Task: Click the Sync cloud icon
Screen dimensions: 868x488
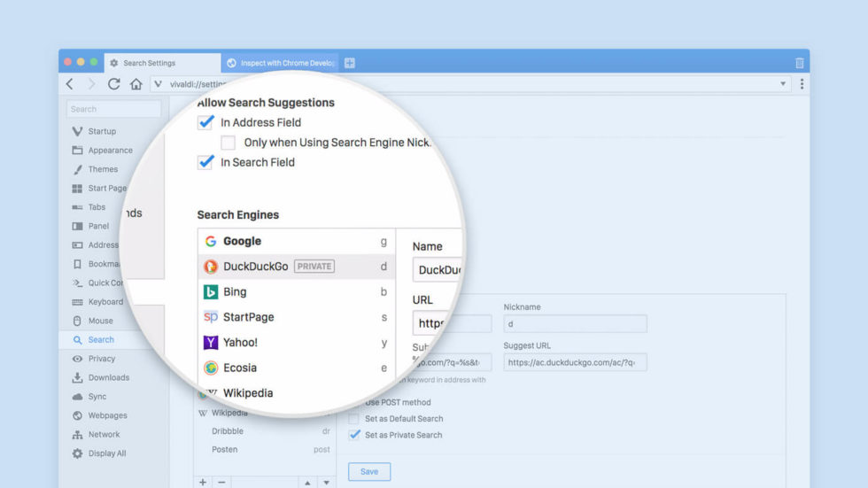Action: pyautogui.click(x=77, y=397)
